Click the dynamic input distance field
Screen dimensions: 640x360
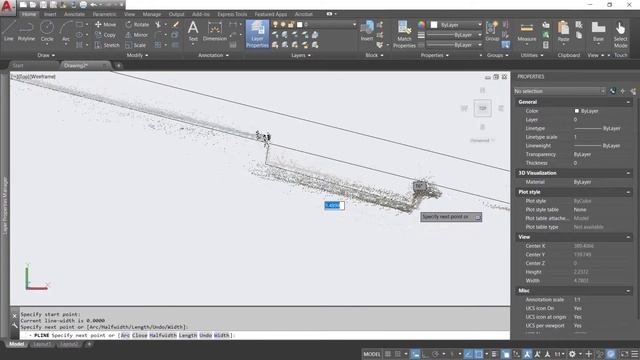pyautogui.click(x=334, y=205)
